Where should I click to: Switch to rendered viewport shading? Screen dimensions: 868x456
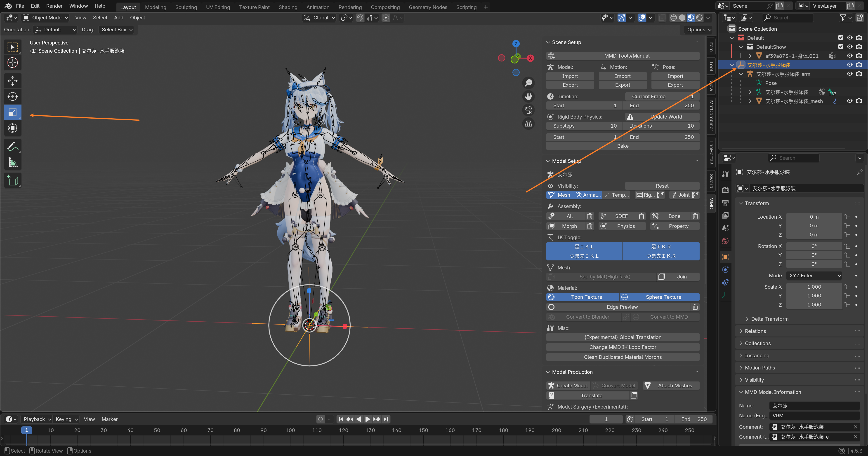click(700, 18)
